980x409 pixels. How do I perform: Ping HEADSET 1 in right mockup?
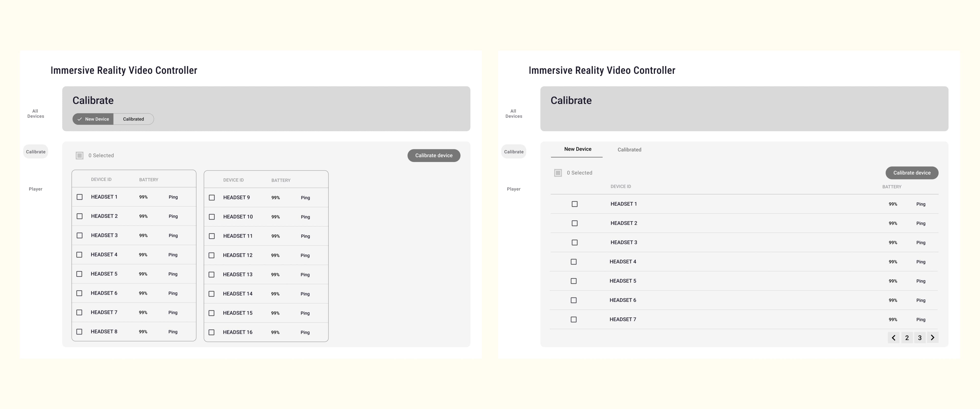point(921,204)
